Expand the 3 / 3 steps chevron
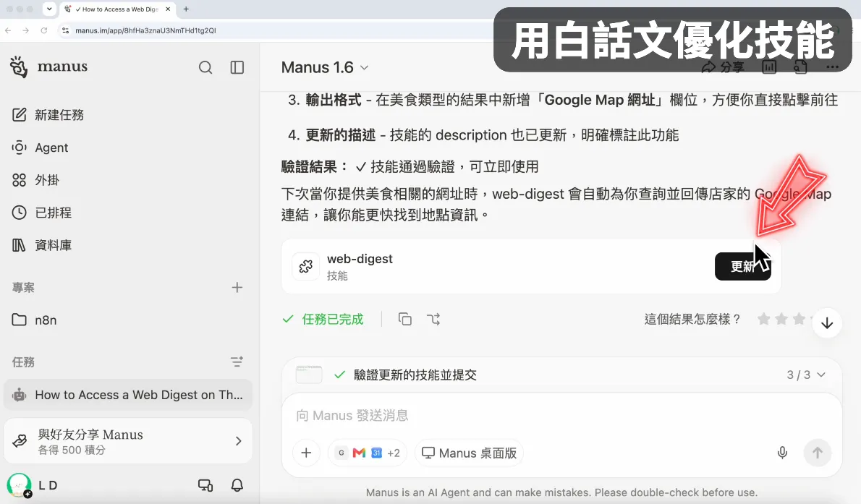 coord(821,375)
